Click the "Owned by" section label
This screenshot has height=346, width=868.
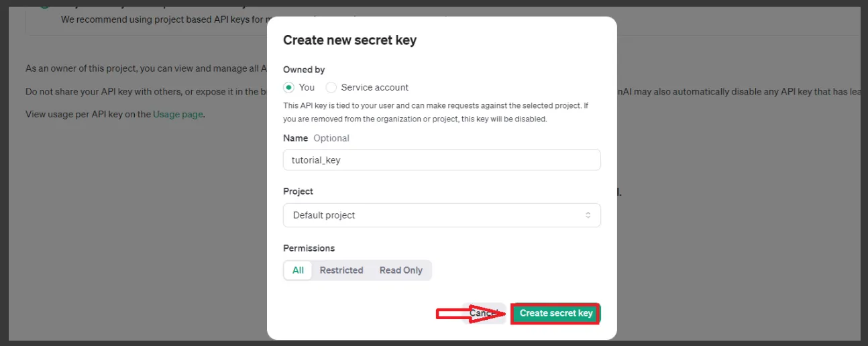pyautogui.click(x=304, y=70)
